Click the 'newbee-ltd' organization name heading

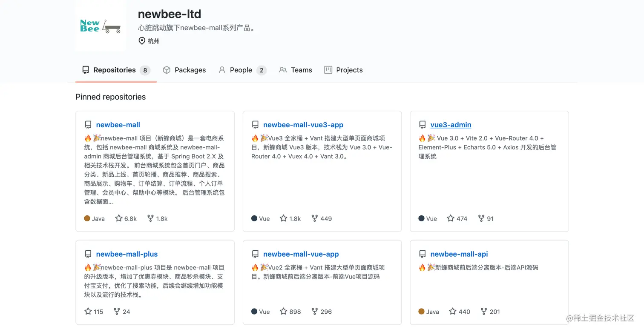pyautogui.click(x=170, y=14)
